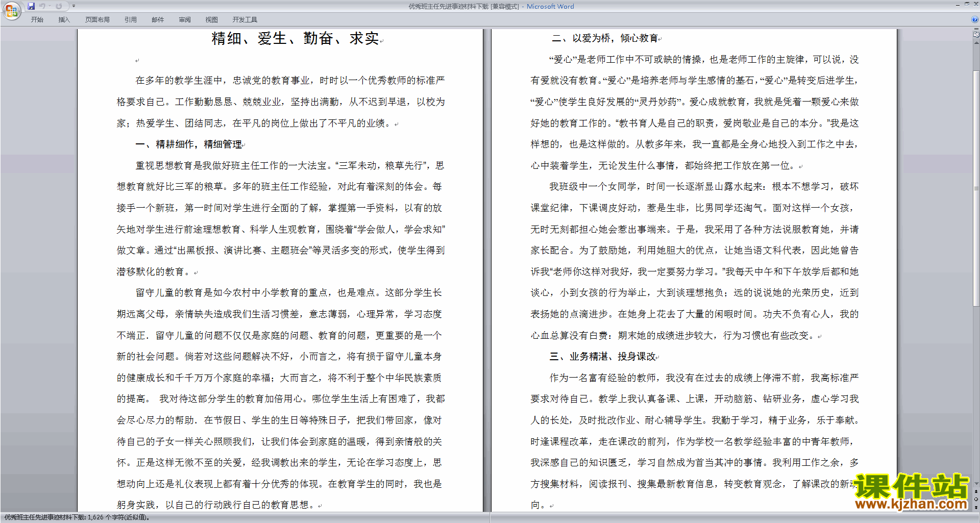Viewport: 980px width, 523px height.
Task: Click the heading 三、业务精湛、投身课改
Action: (602, 357)
